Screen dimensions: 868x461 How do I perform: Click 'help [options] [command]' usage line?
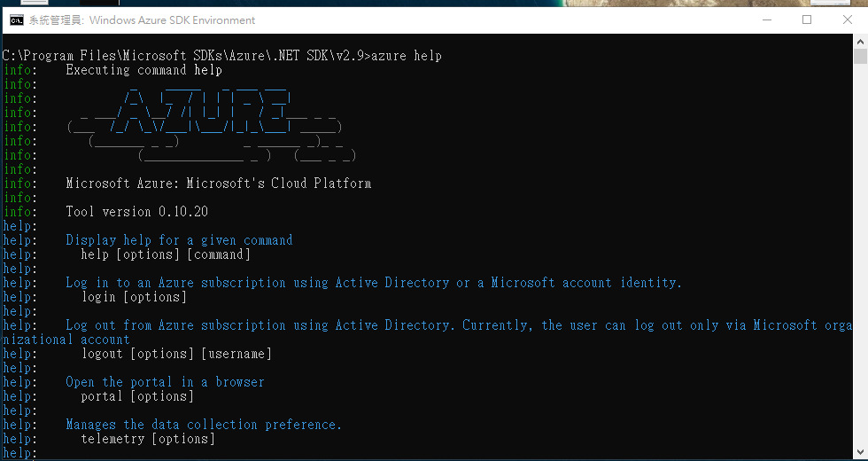tap(167, 255)
